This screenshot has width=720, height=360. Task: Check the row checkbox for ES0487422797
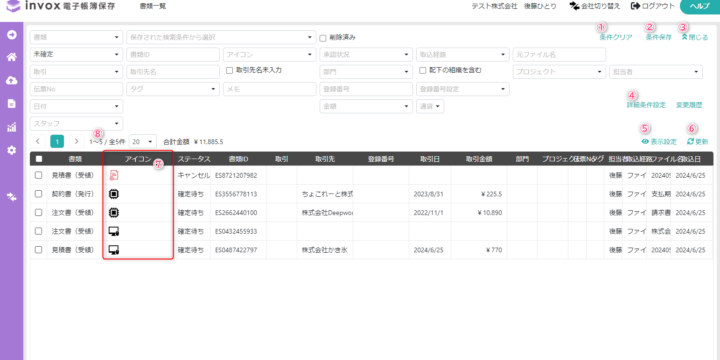[39, 250]
